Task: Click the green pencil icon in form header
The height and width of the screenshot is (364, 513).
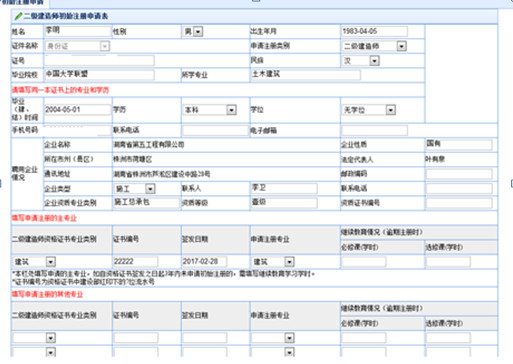Action: point(18,16)
